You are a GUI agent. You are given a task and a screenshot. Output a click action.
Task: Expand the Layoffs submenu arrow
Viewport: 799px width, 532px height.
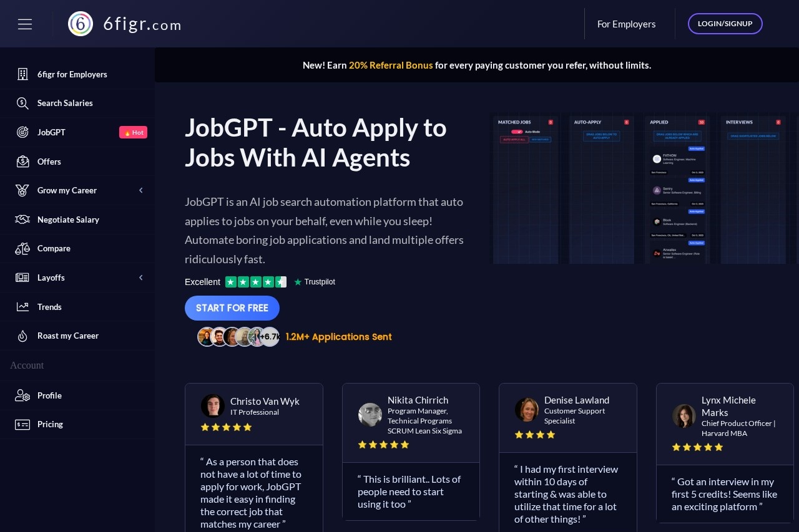[141, 278]
